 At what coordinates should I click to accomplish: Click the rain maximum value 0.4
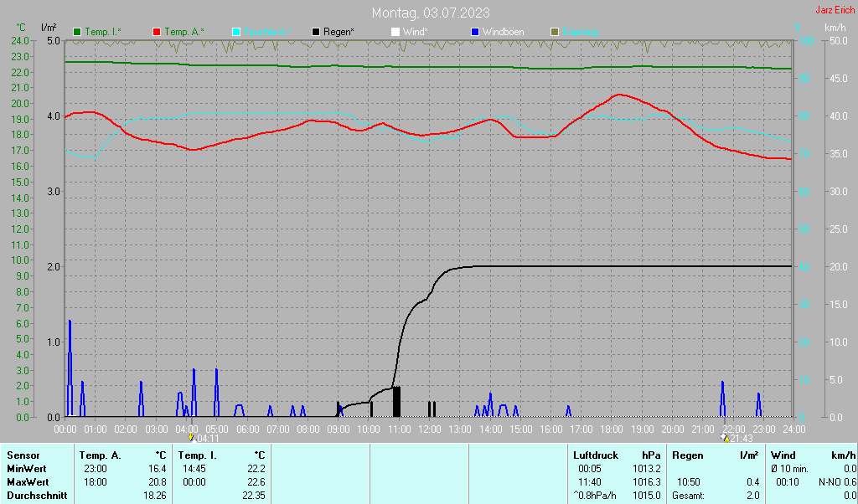coord(753,483)
